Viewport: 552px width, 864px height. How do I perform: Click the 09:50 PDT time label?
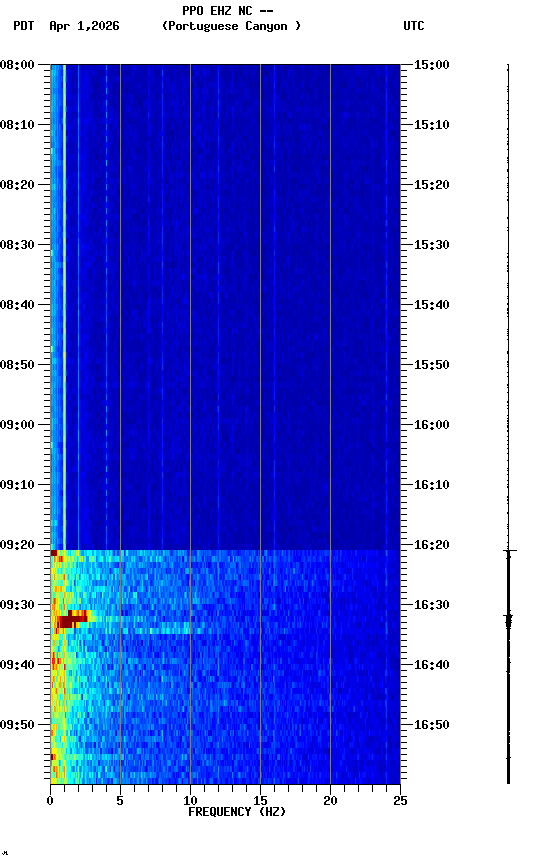[17, 725]
